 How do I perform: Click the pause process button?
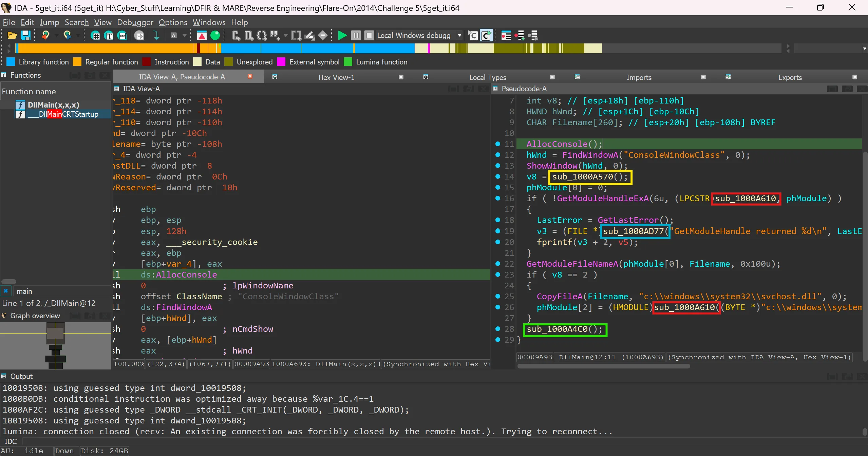(x=356, y=35)
